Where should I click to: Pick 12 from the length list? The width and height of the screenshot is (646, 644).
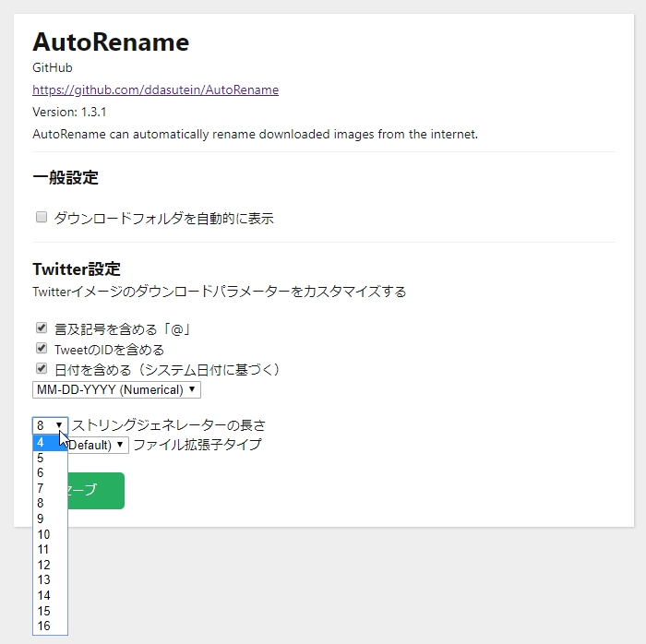click(x=50, y=565)
